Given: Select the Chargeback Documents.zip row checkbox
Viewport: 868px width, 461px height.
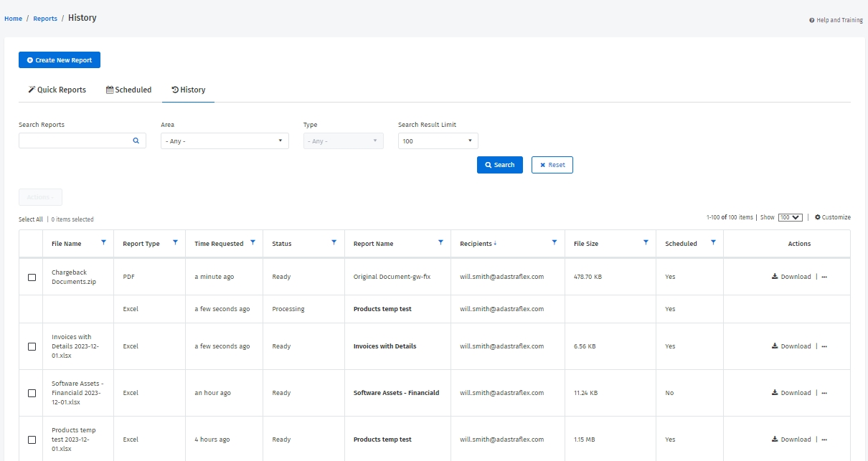Looking at the screenshot, I should click(32, 277).
